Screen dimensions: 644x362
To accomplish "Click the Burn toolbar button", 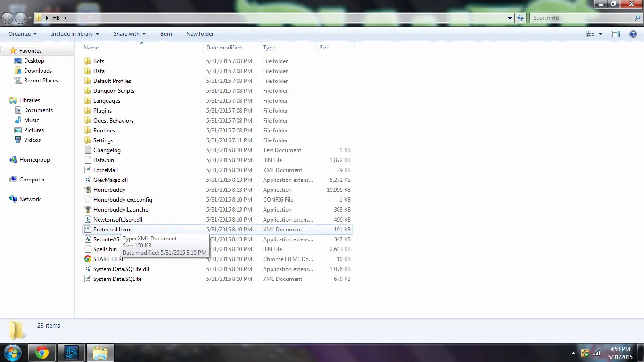I will coord(166,34).
